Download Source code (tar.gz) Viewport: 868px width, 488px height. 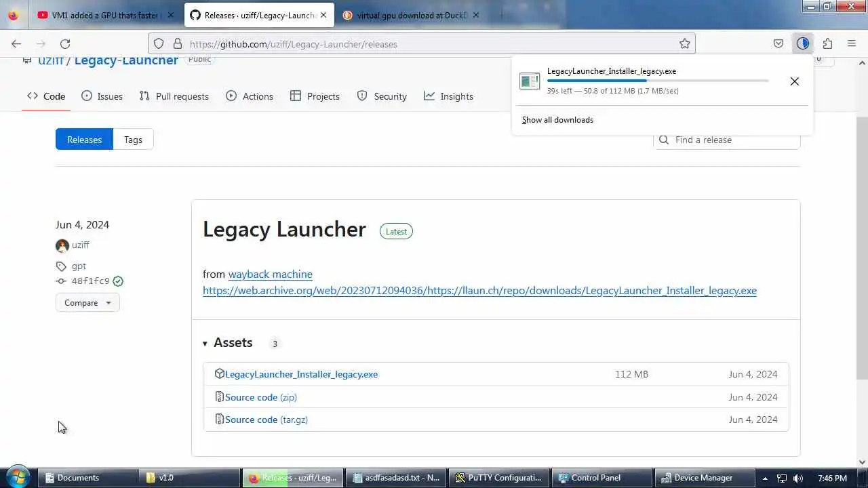pos(267,420)
